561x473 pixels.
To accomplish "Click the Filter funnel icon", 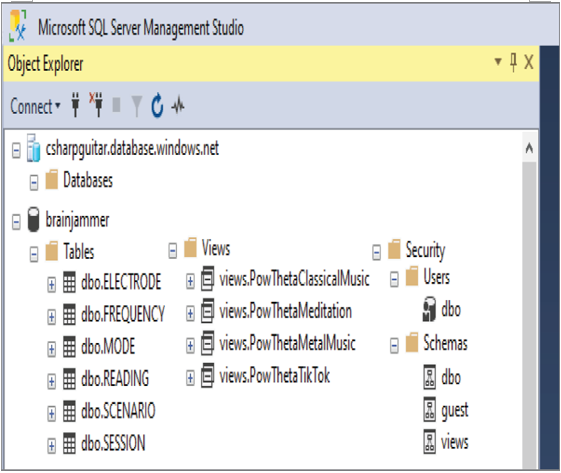I will [136, 106].
